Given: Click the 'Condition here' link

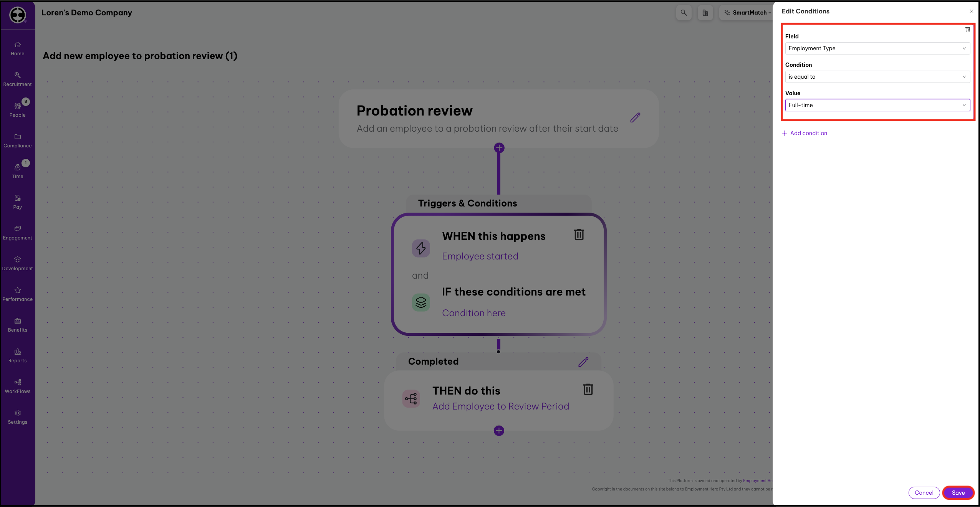Looking at the screenshot, I should pyautogui.click(x=473, y=313).
